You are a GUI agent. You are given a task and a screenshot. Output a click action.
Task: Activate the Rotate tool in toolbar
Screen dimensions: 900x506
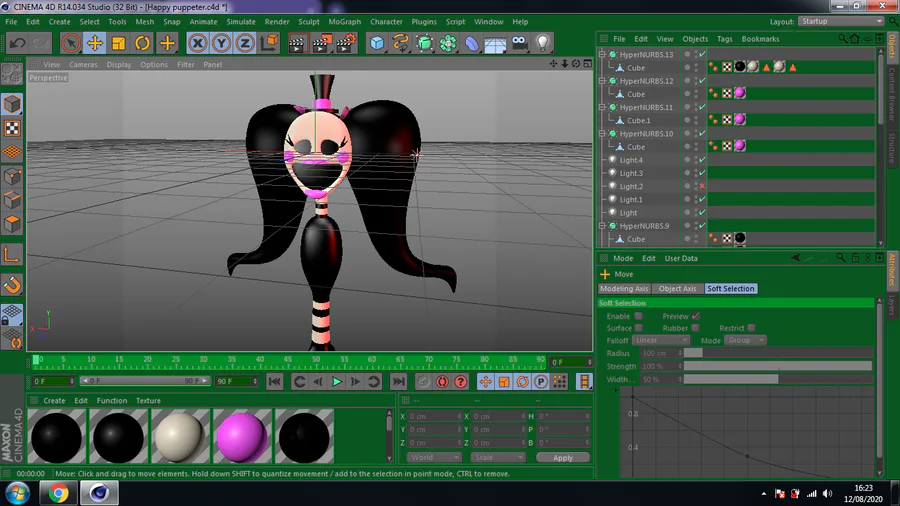coord(142,43)
